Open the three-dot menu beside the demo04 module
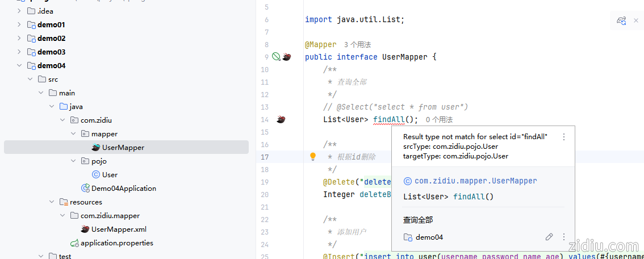 click(x=563, y=237)
